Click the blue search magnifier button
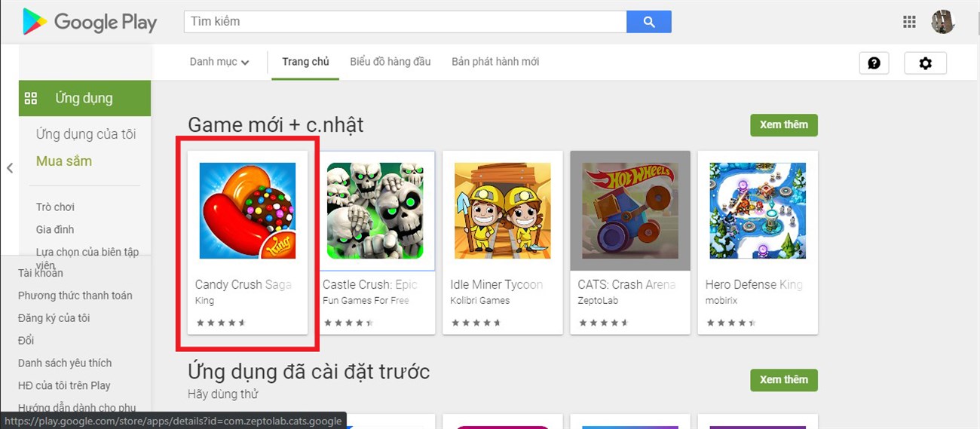The width and height of the screenshot is (980, 429). click(x=649, y=22)
